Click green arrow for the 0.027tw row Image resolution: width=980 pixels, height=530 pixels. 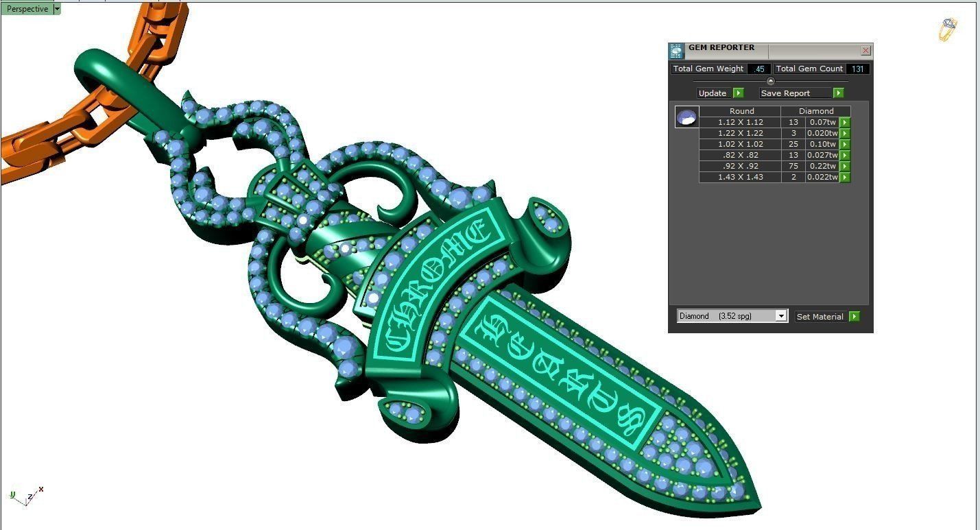coord(845,155)
